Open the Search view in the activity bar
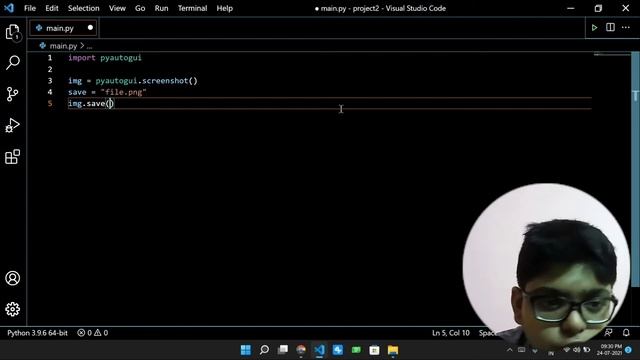The width and height of the screenshot is (640, 360). (13, 62)
